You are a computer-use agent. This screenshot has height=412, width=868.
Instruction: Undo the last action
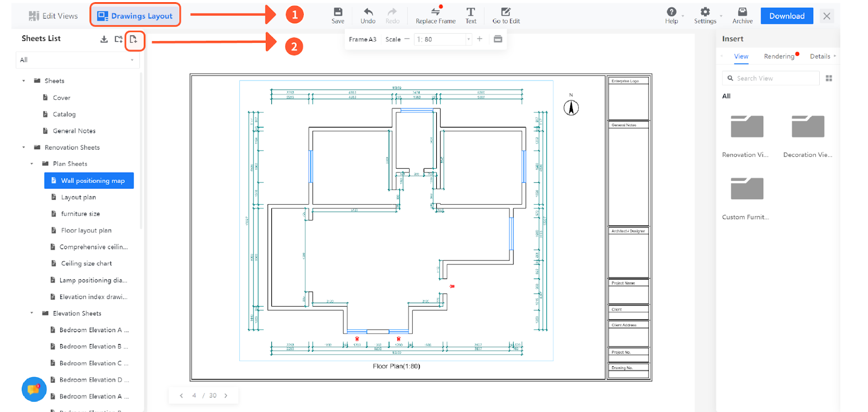click(368, 15)
